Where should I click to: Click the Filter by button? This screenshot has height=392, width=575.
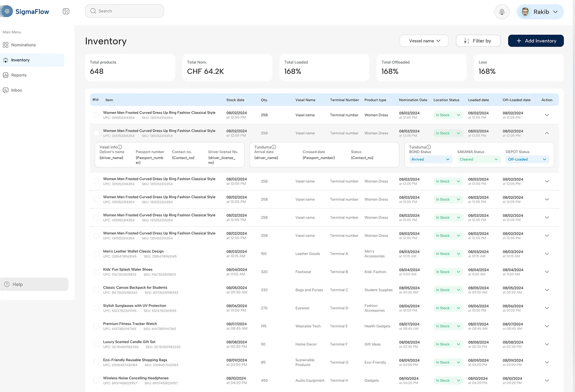click(478, 41)
